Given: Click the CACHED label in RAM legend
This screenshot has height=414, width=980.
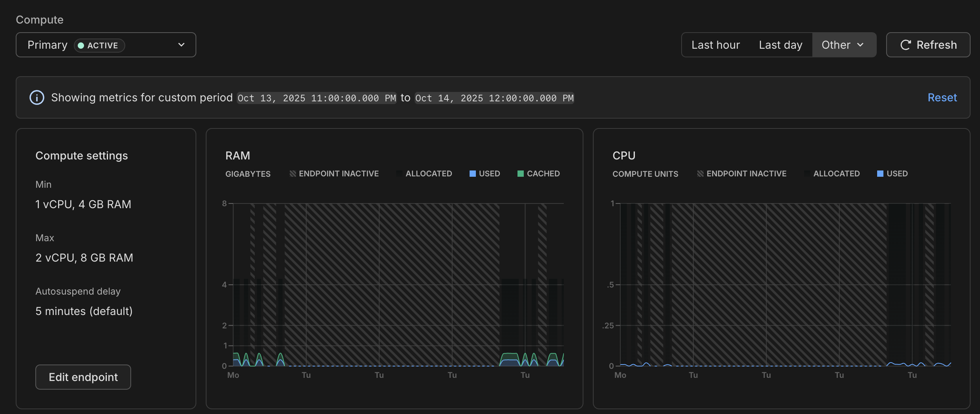Looking at the screenshot, I should pyautogui.click(x=543, y=174).
